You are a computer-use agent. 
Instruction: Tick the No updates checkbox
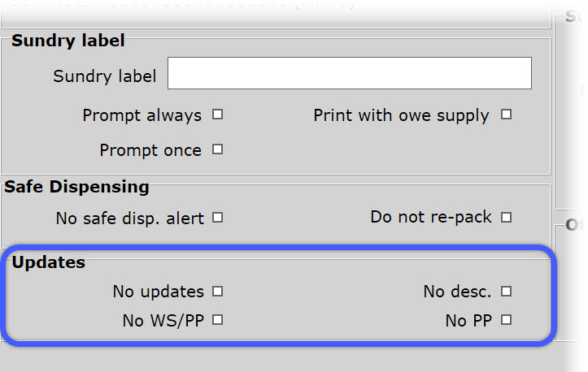pyautogui.click(x=217, y=291)
